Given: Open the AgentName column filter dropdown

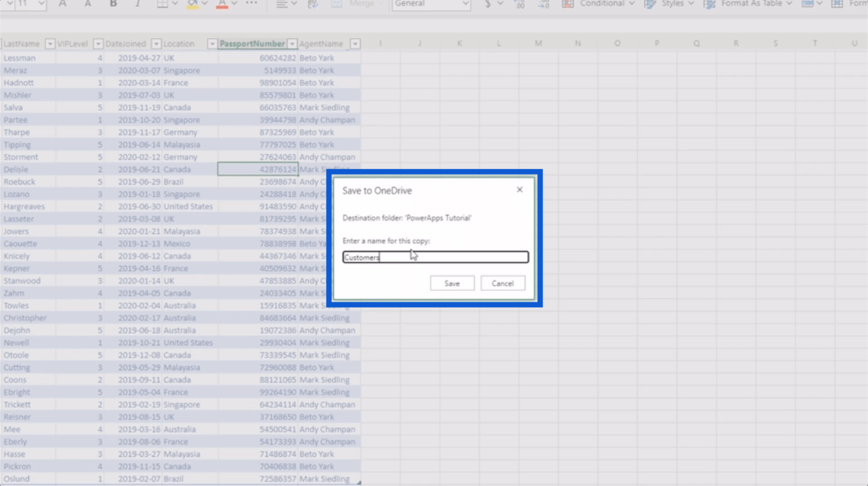Looking at the screenshot, I should coord(355,44).
